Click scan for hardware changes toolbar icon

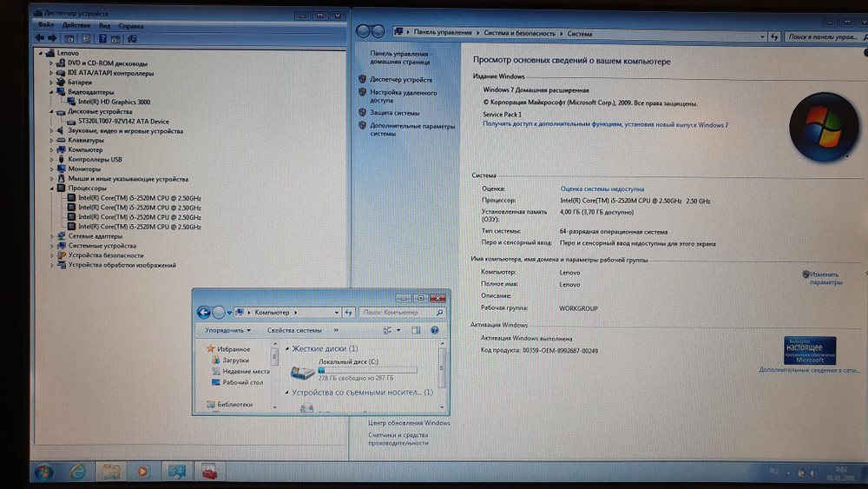coord(132,39)
